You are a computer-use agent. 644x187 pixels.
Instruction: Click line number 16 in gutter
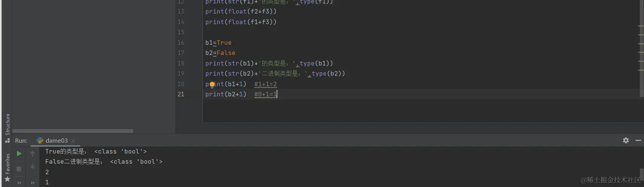181,43
